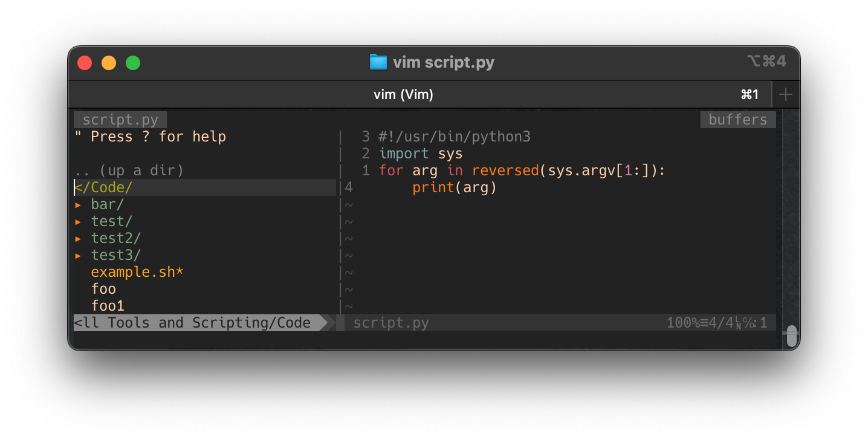Select the foo file in NERDTree
This screenshot has width=868, height=440.
coord(103,290)
